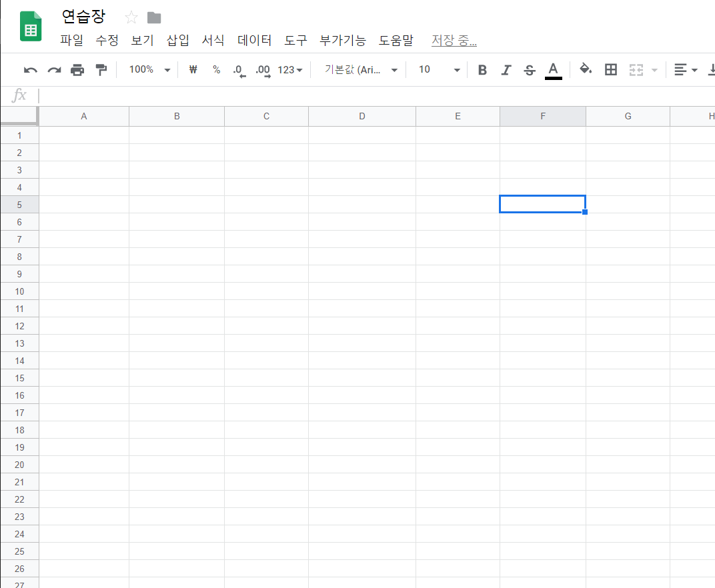The image size is (715, 588).
Task: Click the select-all corner box
Action: [x=19, y=116]
